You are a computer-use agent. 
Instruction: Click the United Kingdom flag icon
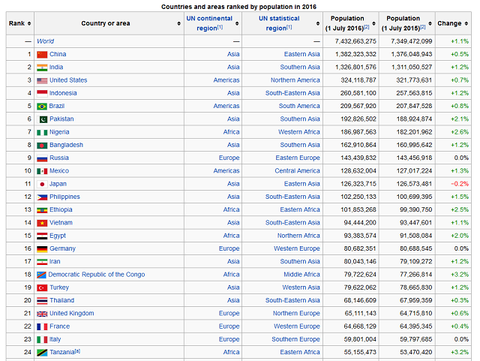(x=42, y=314)
